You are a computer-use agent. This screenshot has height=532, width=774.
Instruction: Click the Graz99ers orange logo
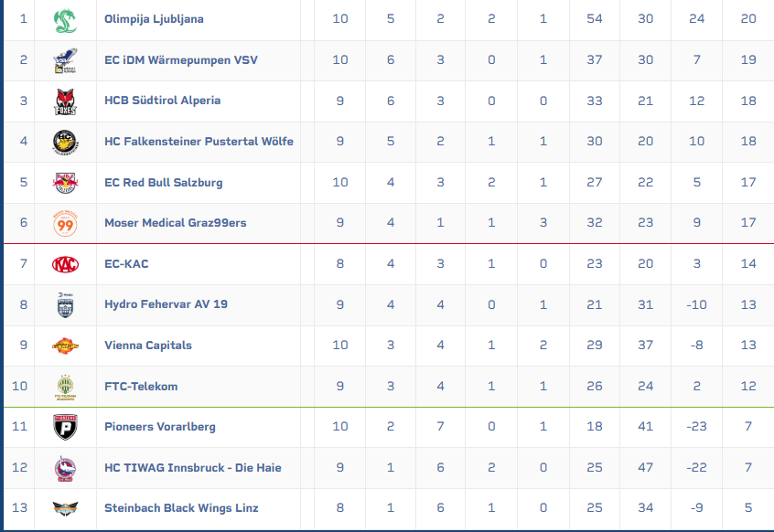click(65, 223)
